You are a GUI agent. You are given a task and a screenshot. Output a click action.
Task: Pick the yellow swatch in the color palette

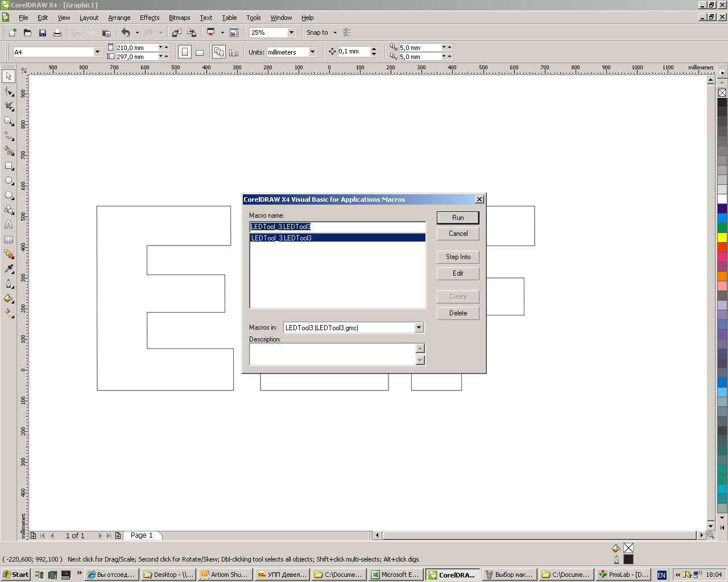pyautogui.click(x=722, y=238)
